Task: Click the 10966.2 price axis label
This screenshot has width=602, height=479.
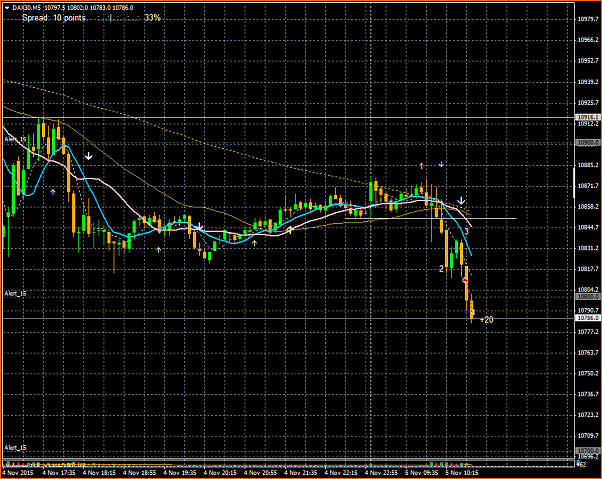Action: click(x=588, y=40)
